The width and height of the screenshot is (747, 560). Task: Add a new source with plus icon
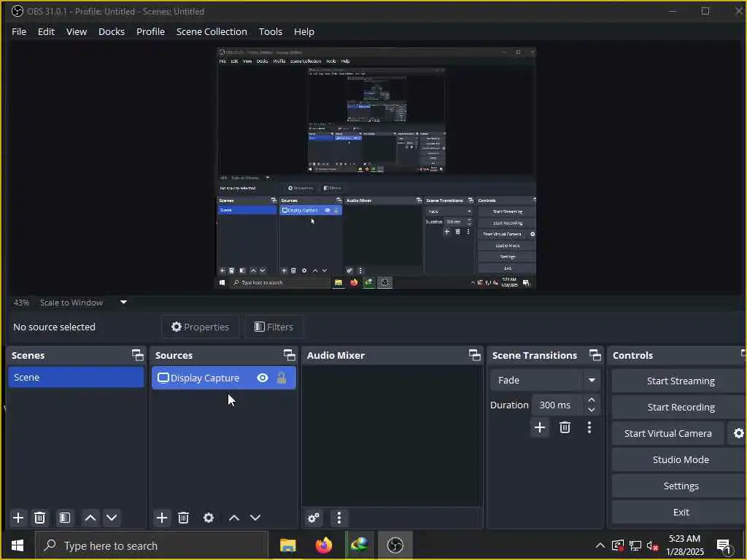point(162,518)
